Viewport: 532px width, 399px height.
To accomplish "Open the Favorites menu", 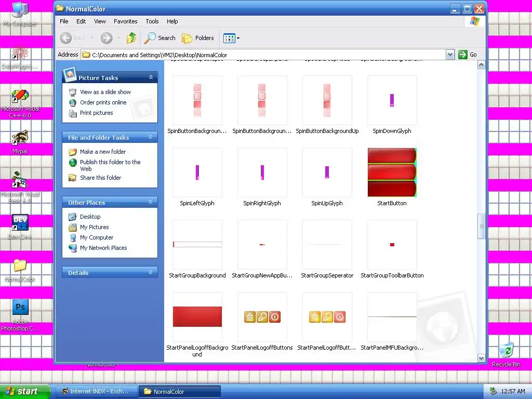I will point(126,21).
